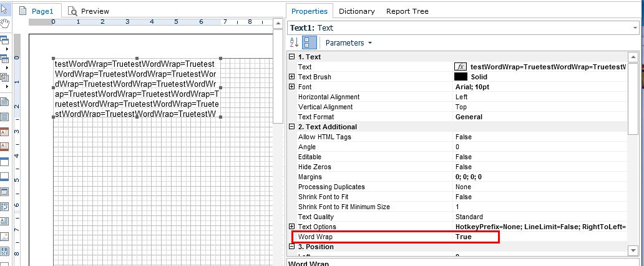Click the property grid scroll down arrow

633,250
